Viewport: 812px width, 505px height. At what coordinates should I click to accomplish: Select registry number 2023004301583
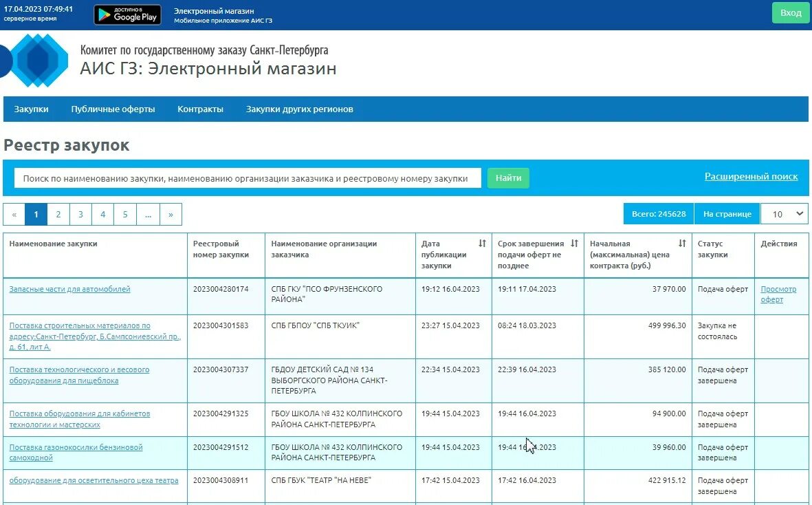221,326
